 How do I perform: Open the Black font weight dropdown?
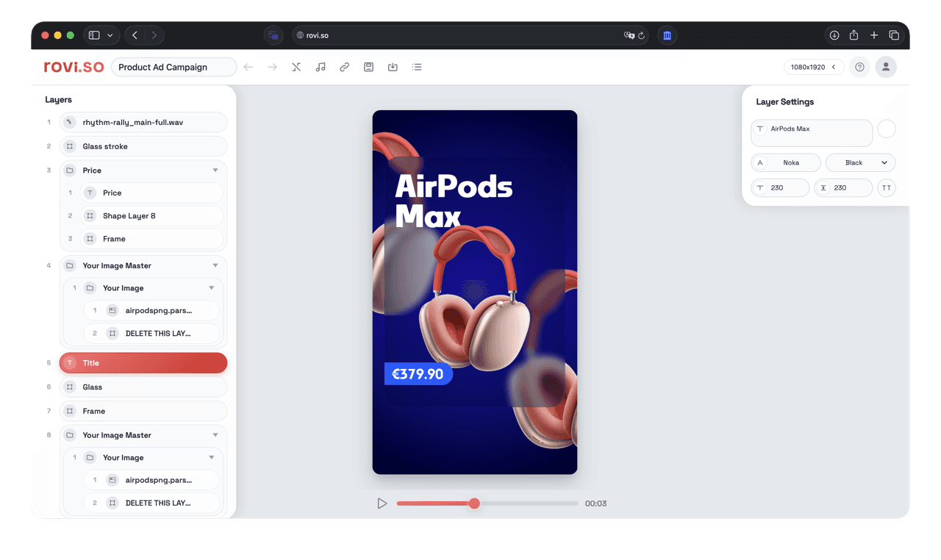pos(861,162)
